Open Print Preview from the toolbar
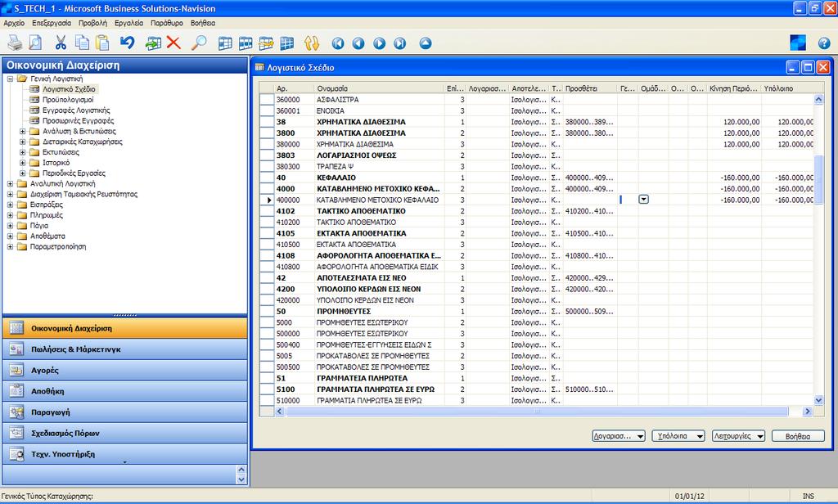Image resolution: width=838 pixels, height=504 pixels. [x=35, y=43]
